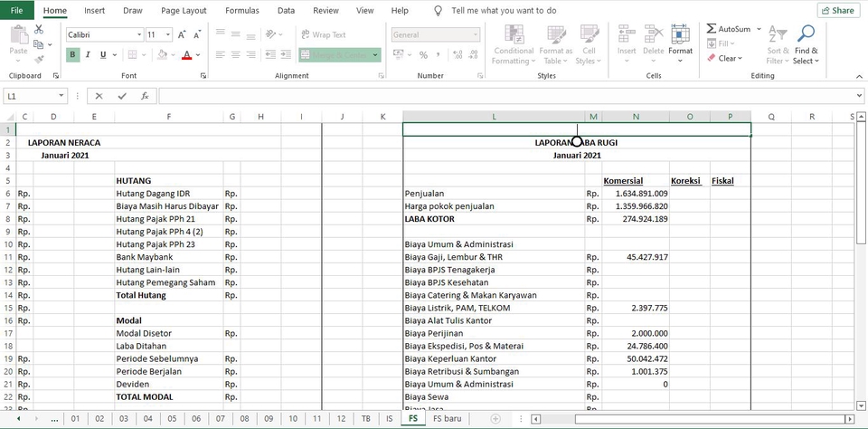Image resolution: width=868 pixels, height=429 pixels.
Task: Click the AutoSum button
Action: coord(729,29)
